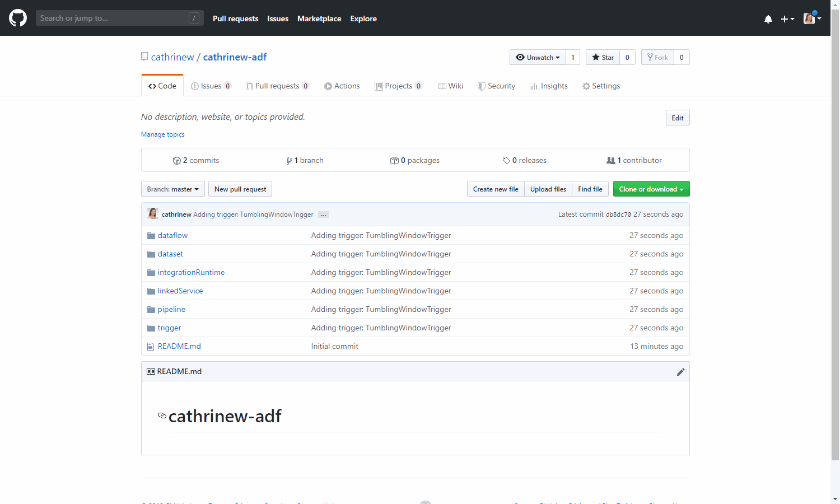840x504 pixels.
Task: Switch to the Issues tab
Action: pos(211,86)
